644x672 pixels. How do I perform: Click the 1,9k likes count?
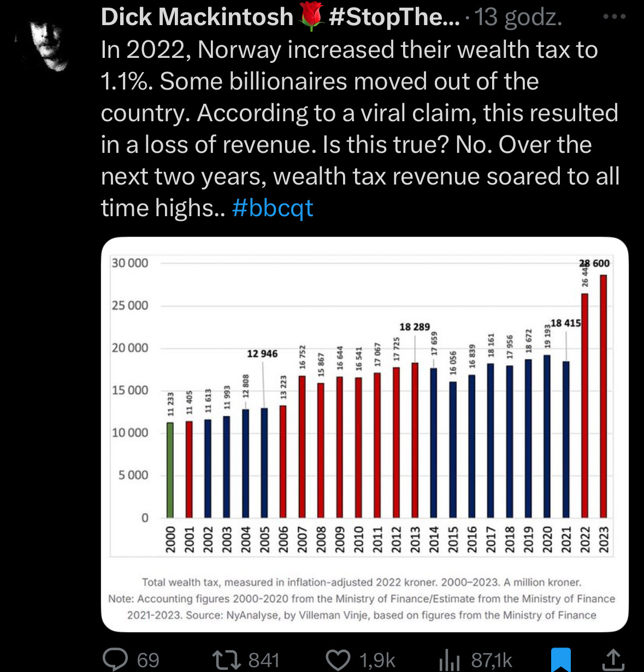[x=377, y=660]
